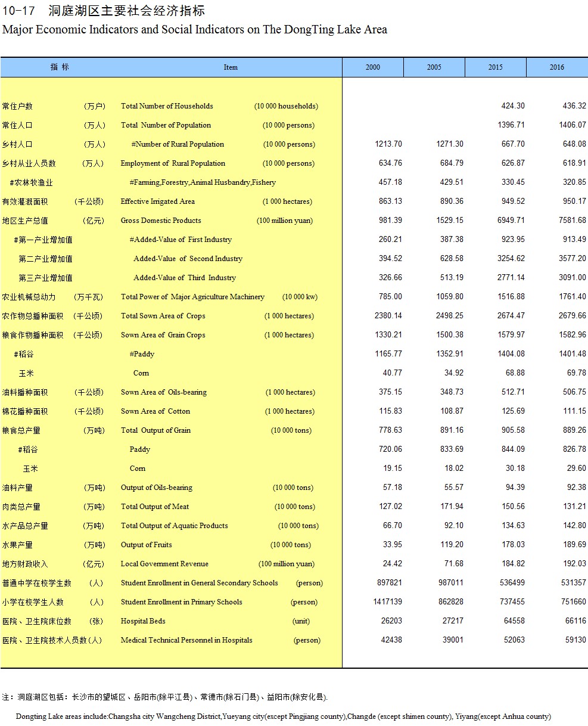Click meat output value 171.94

tap(452, 507)
